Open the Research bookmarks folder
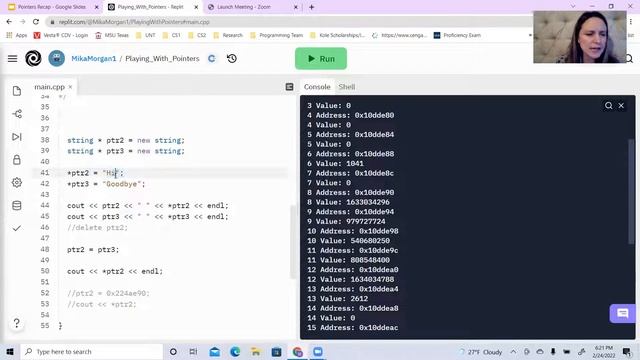The width and height of the screenshot is (640, 360). [x=228, y=36]
